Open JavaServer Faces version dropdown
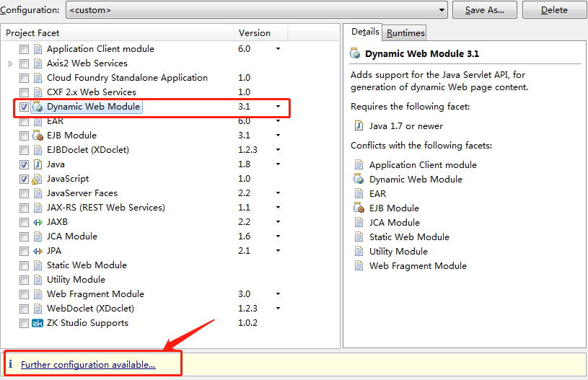The width and height of the screenshot is (588, 380). (278, 193)
